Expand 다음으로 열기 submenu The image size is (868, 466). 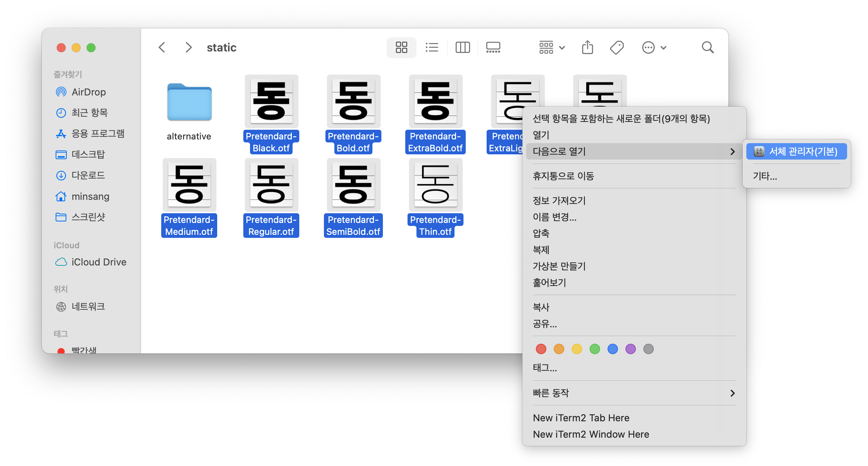click(634, 151)
